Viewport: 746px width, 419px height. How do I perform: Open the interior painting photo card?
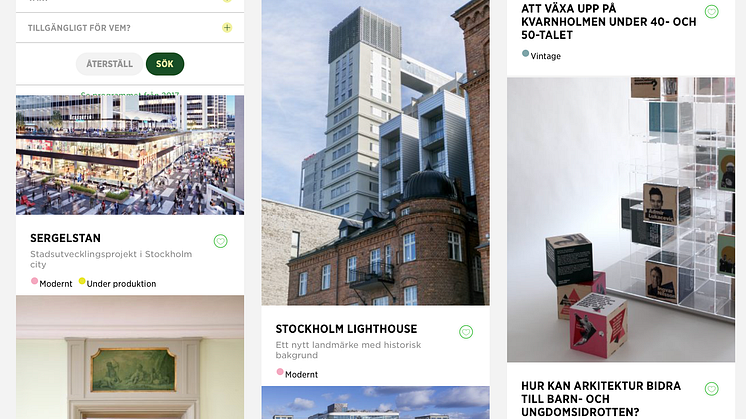pos(130,357)
